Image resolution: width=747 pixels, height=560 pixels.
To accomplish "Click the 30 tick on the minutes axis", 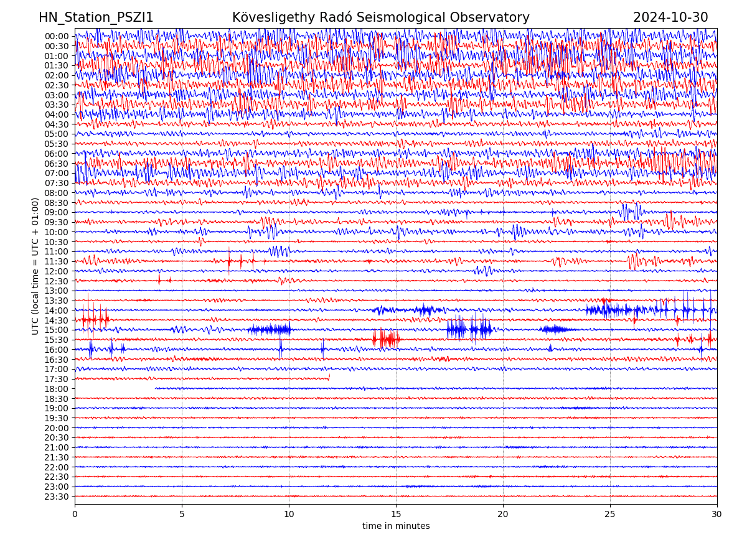I will (717, 514).
